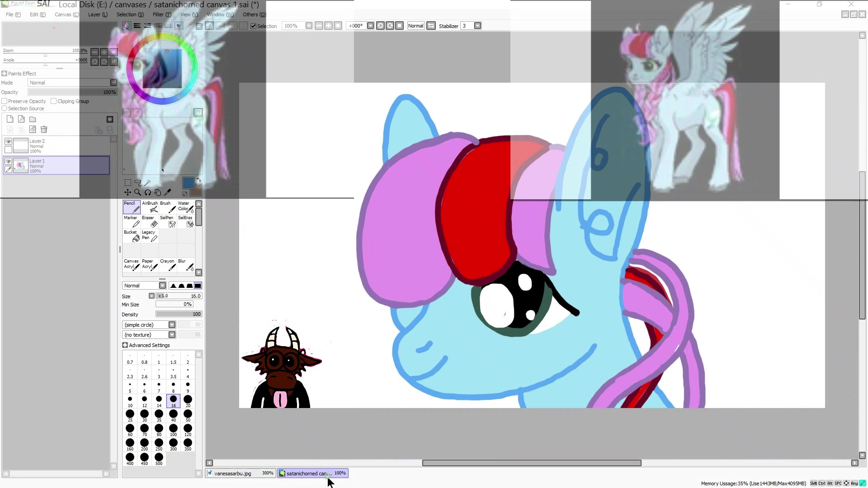
Task: Open the Stabilizer value dropdown
Action: click(x=477, y=26)
